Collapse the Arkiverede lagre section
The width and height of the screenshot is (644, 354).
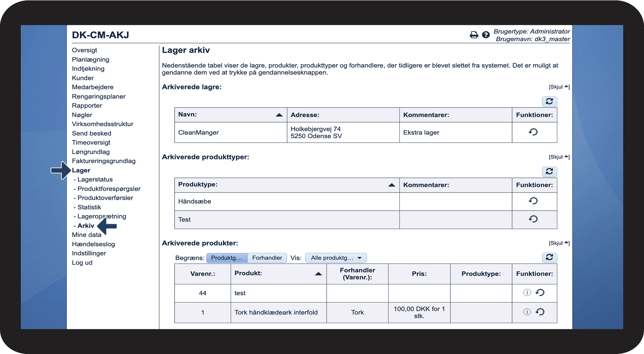point(559,87)
